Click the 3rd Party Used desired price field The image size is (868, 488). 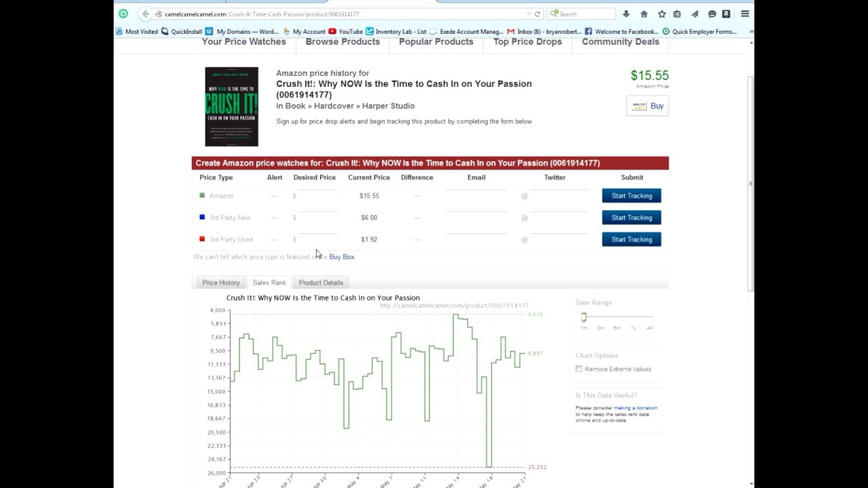point(317,239)
